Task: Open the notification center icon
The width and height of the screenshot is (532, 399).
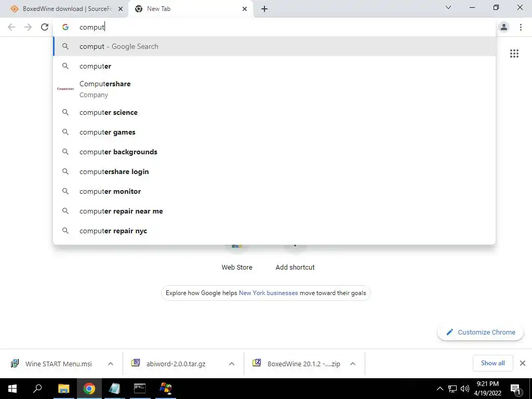Action: click(x=515, y=389)
